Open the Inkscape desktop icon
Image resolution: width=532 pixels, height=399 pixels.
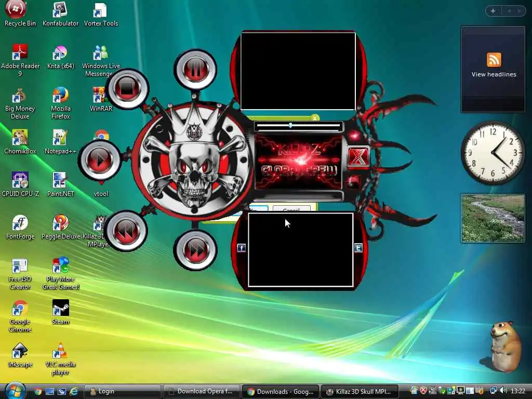[x=20, y=355]
